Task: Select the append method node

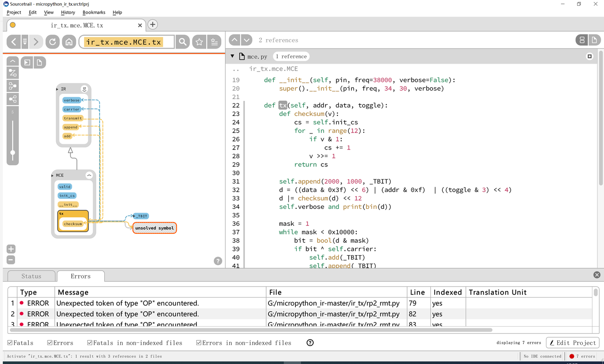Action: tap(71, 127)
